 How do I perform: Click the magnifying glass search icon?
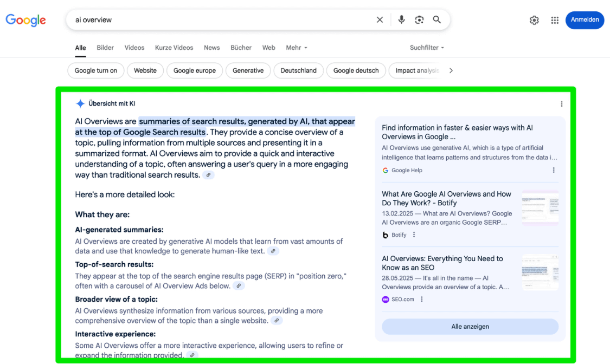click(x=437, y=20)
